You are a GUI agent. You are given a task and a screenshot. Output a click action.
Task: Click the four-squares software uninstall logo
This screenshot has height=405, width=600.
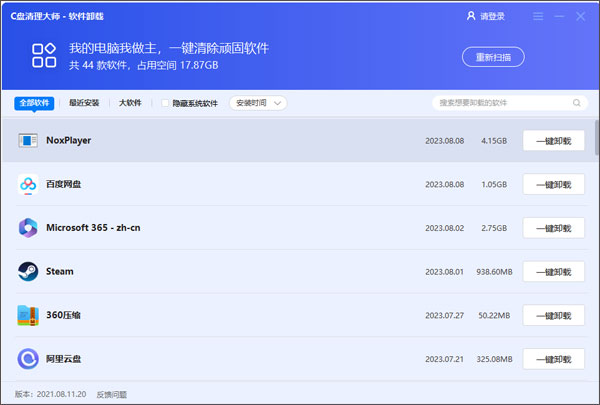pyautogui.click(x=44, y=55)
